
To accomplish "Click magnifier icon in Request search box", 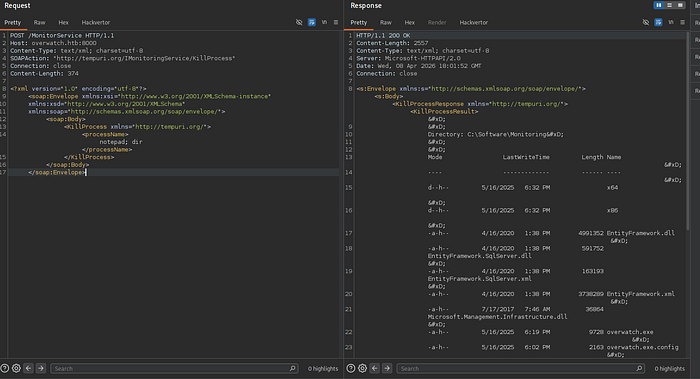I will coord(293,368).
